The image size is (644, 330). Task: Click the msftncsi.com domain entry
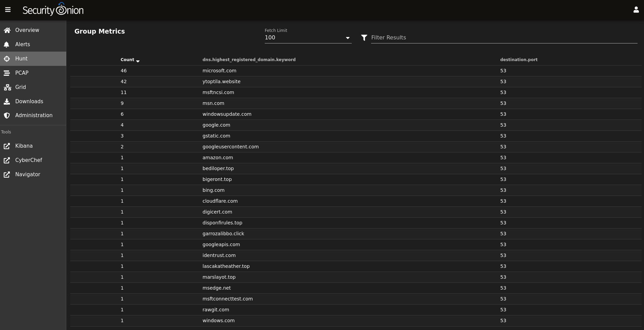218,92
